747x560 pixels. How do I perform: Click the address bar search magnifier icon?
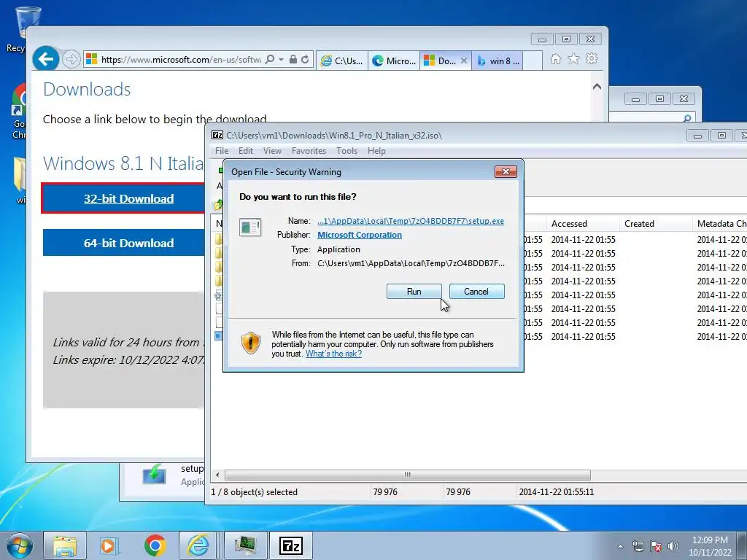tap(270, 60)
